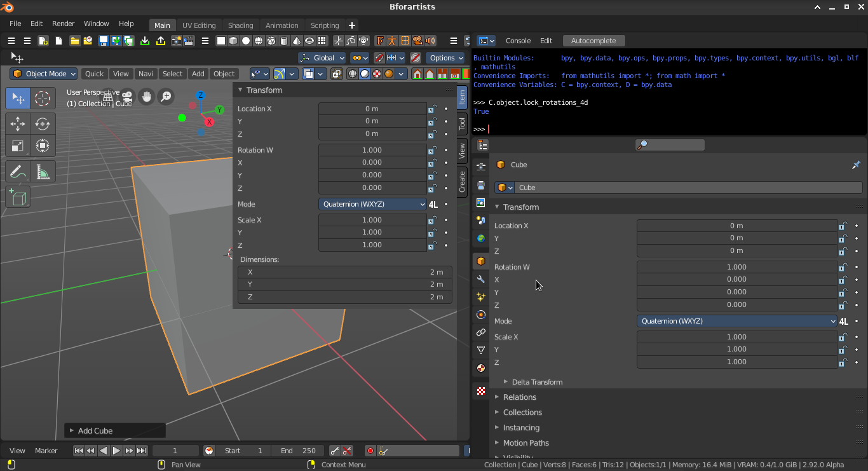The width and height of the screenshot is (868, 471).
Task: Open the Modifier properties wrench tab
Action: click(481, 279)
